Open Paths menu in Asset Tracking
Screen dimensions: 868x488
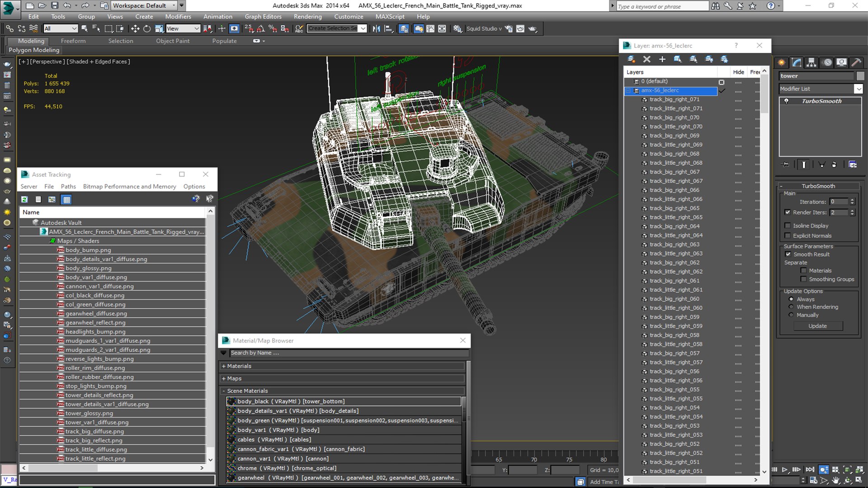click(68, 187)
